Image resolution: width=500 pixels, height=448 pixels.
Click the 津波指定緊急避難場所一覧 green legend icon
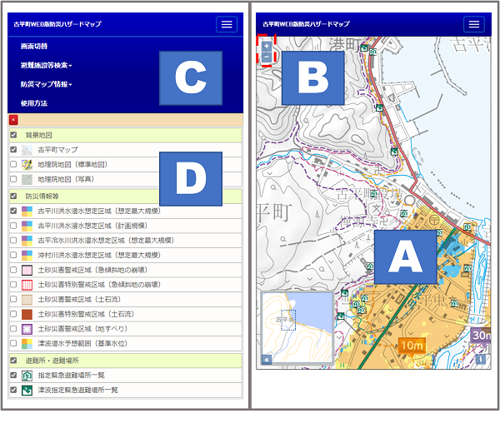(x=27, y=391)
